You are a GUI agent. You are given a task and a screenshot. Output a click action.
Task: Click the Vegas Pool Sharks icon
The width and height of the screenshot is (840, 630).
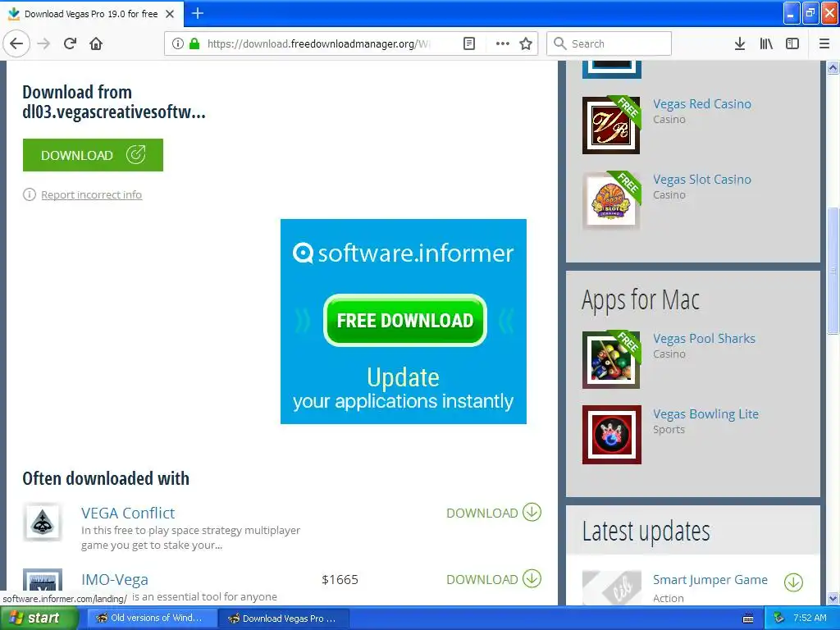pyautogui.click(x=611, y=359)
